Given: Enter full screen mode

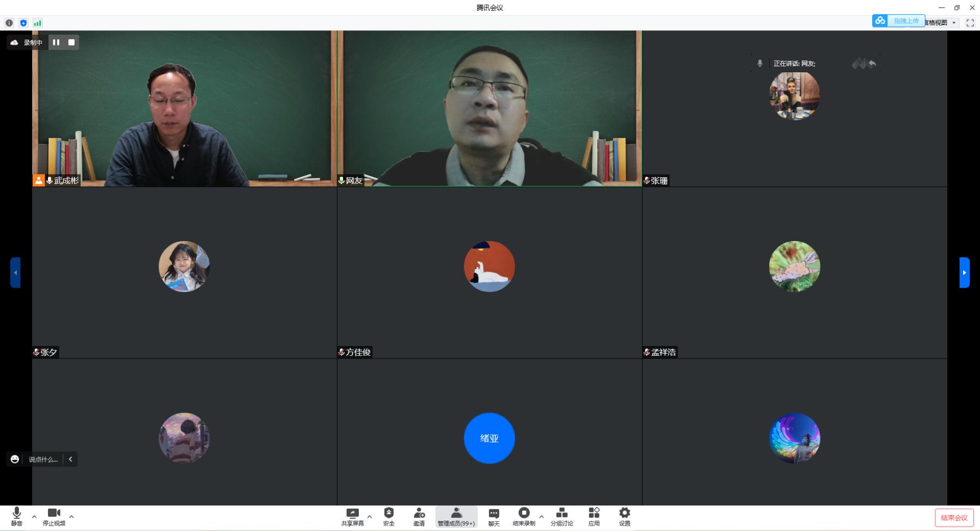Looking at the screenshot, I should tap(970, 23).
